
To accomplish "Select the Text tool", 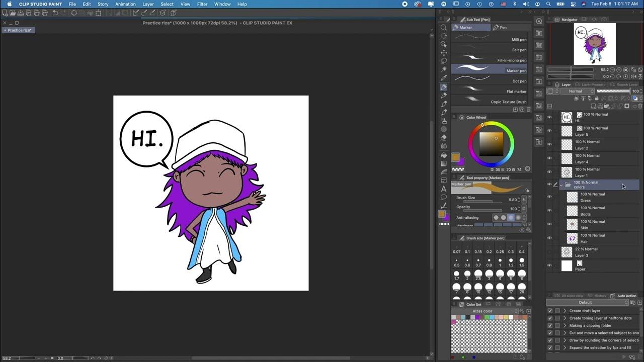I will click(443, 189).
